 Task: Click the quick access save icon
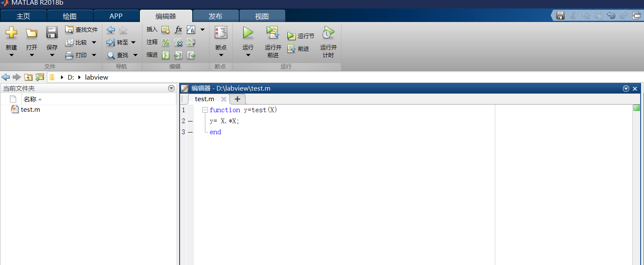tap(560, 16)
